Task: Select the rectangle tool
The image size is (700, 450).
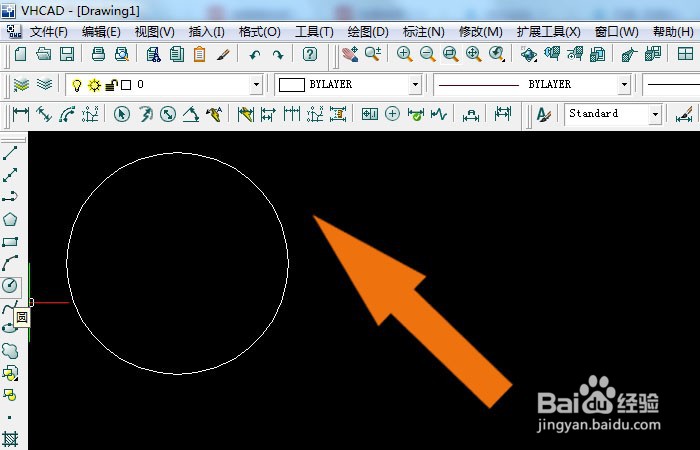Action: (x=10, y=242)
